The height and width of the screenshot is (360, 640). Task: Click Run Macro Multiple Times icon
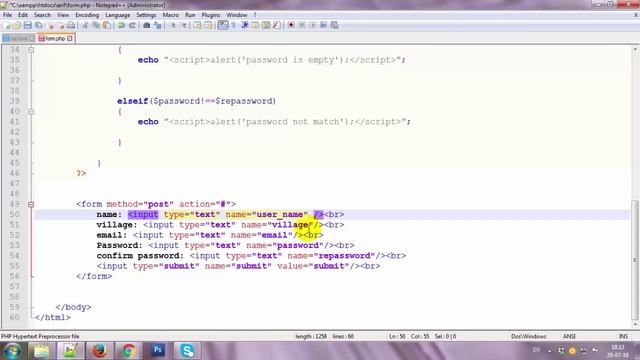tap(324, 25)
